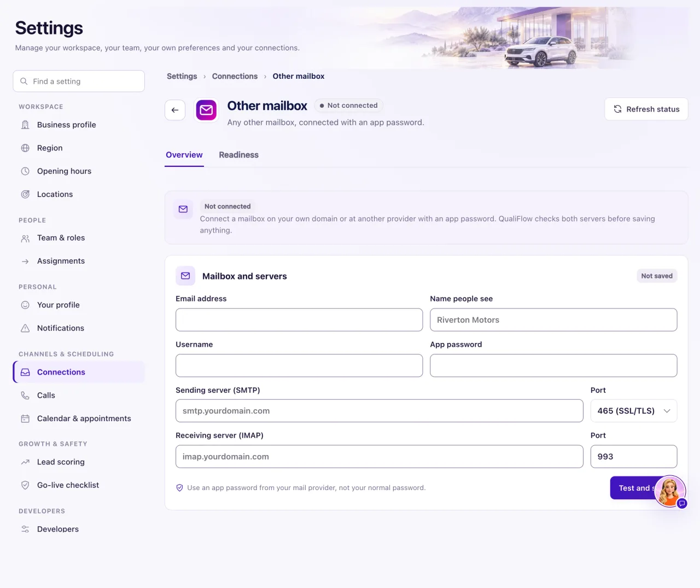Click the Go-live checklist shield icon
This screenshot has height=588, width=700.
tap(25, 485)
